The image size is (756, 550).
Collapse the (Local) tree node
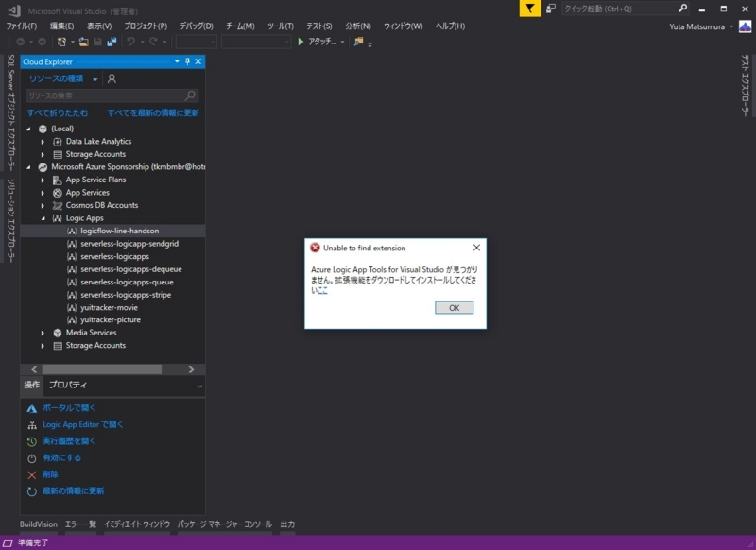tap(28, 129)
